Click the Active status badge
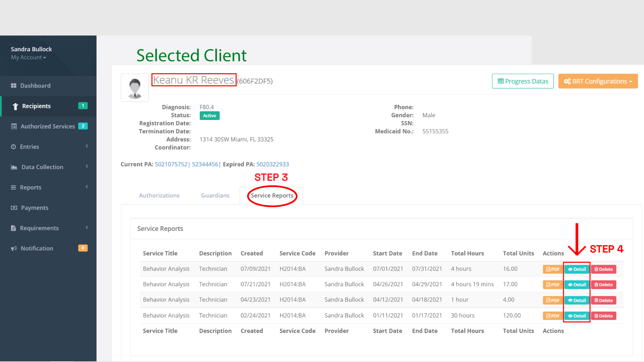 pyautogui.click(x=209, y=115)
